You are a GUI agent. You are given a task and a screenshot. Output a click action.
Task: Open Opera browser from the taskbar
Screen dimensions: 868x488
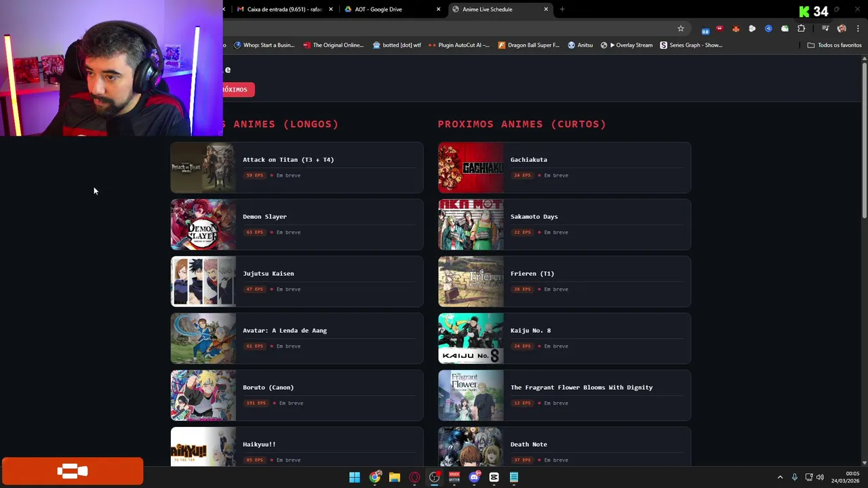[x=414, y=477]
